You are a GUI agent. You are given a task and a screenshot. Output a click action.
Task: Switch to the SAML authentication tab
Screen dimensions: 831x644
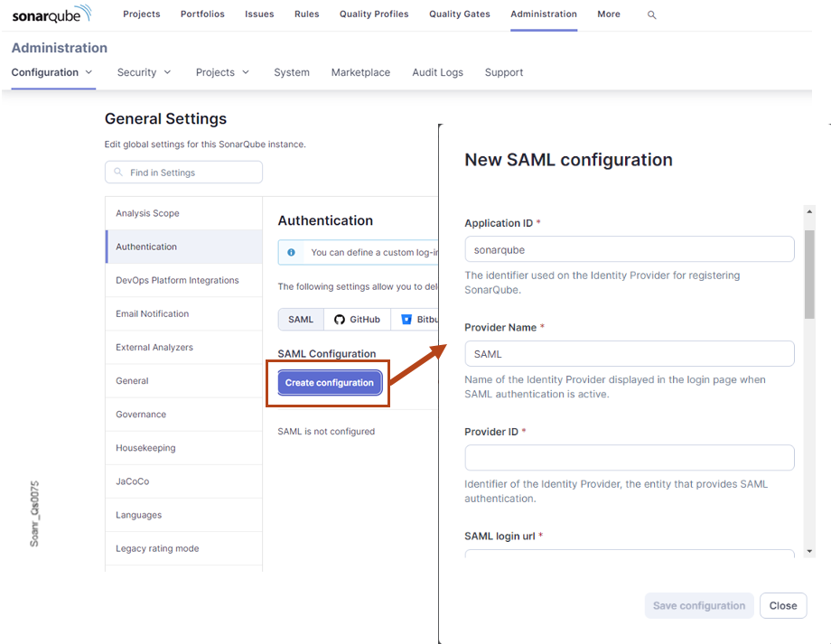point(300,319)
